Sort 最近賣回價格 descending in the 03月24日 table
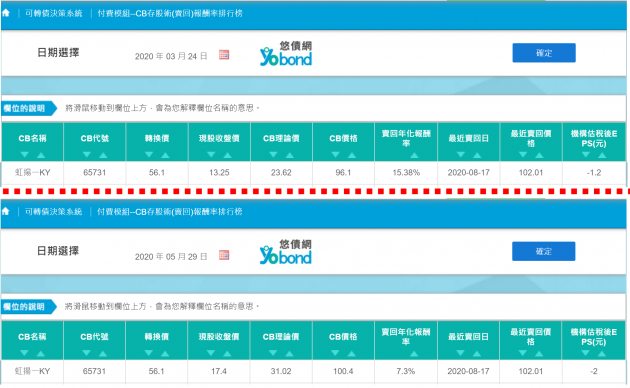630x388 pixels. click(523, 155)
